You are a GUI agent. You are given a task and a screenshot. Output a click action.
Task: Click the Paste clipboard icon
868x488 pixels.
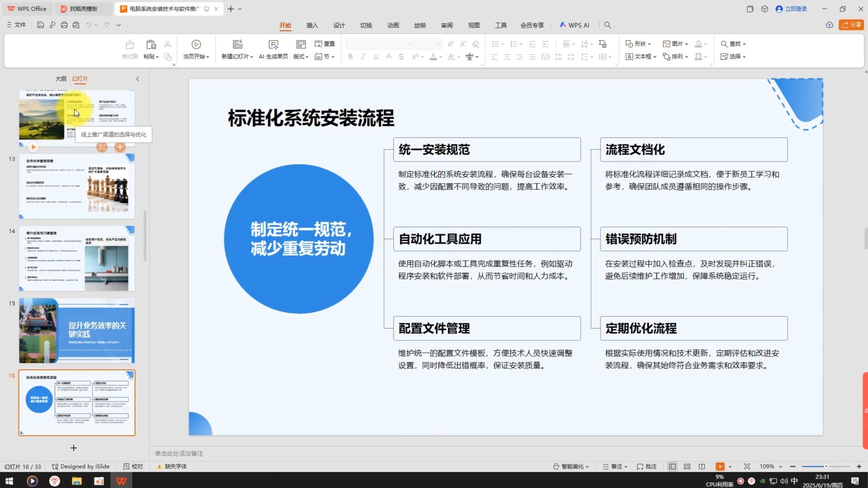pyautogui.click(x=151, y=44)
